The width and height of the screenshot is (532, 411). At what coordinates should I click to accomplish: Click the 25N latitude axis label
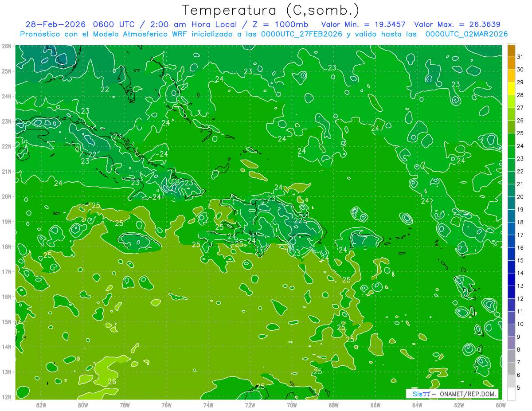(6, 71)
